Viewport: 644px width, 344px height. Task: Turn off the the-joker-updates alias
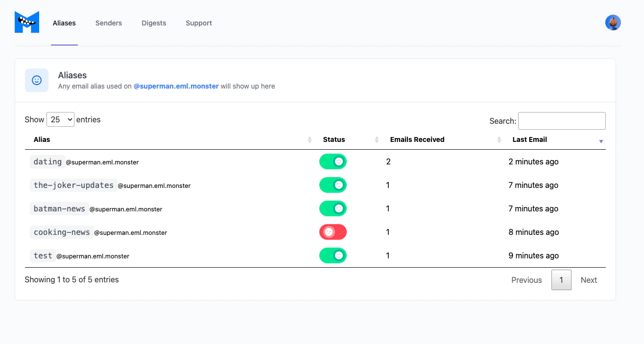click(x=333, y=185)
